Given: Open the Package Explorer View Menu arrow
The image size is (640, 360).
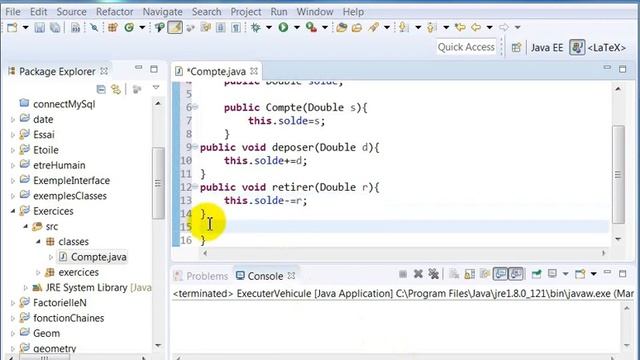Looking at the screenshot, I should [156, 88].
